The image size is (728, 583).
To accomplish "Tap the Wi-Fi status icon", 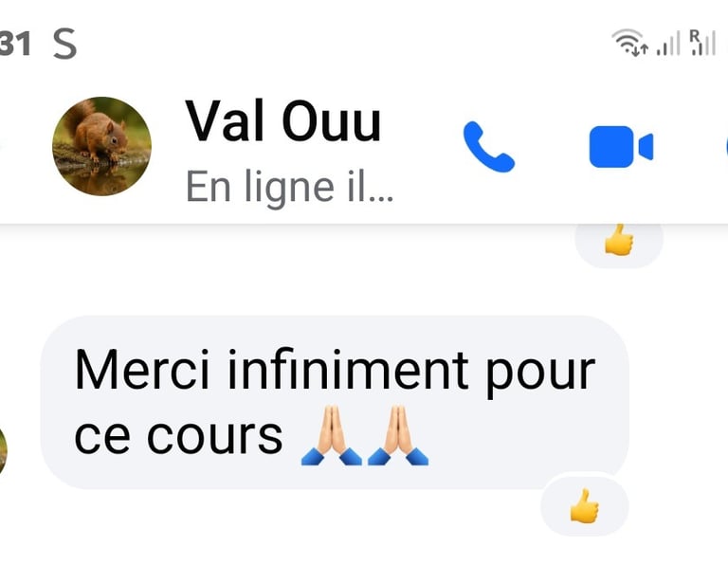I will point(629,43).
